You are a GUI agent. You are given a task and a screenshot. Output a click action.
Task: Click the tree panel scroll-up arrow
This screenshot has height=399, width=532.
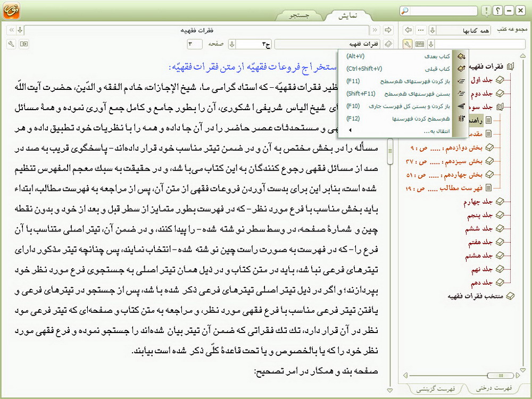tap(523, 56)
